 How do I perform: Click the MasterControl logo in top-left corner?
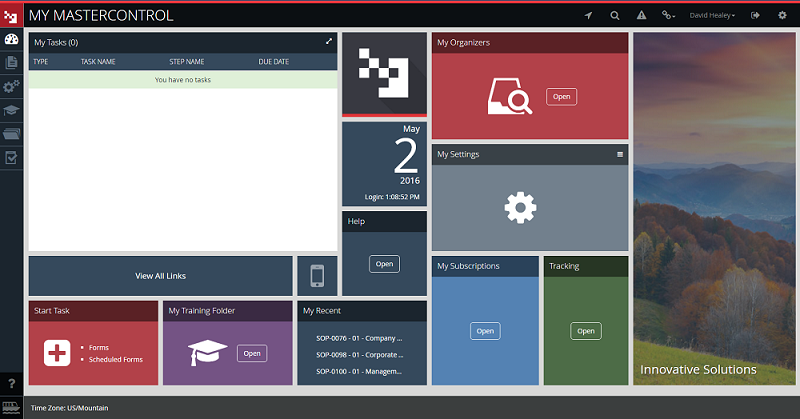(11, 16)
